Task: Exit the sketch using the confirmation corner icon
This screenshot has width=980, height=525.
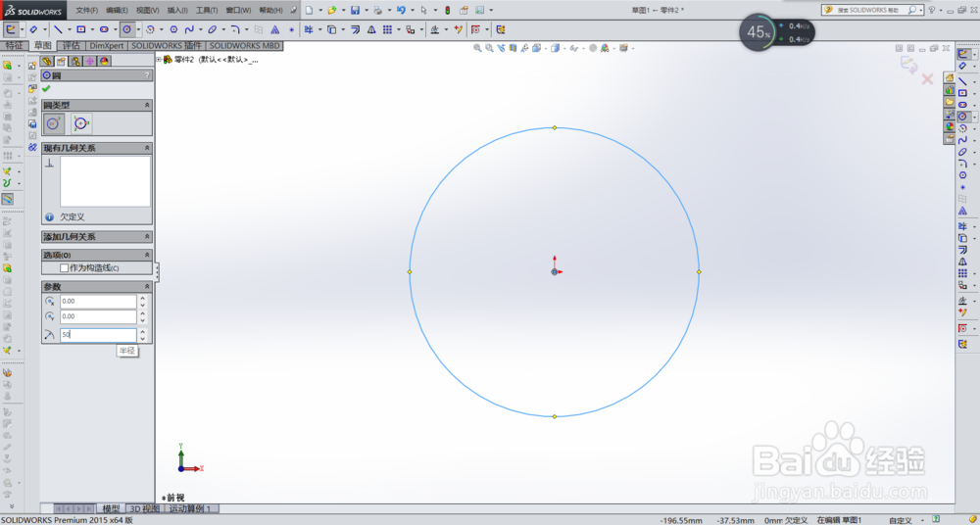Action: pos(908,65)
